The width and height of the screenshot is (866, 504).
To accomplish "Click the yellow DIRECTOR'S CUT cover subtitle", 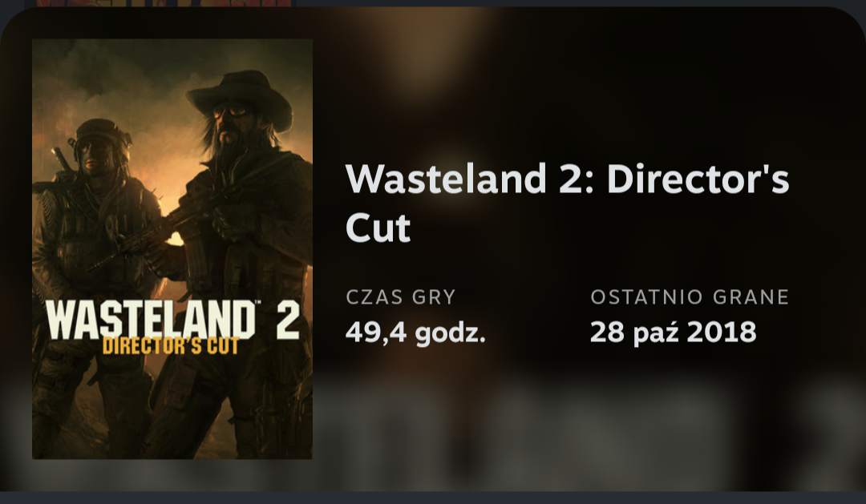I will (x=171, y=345).
